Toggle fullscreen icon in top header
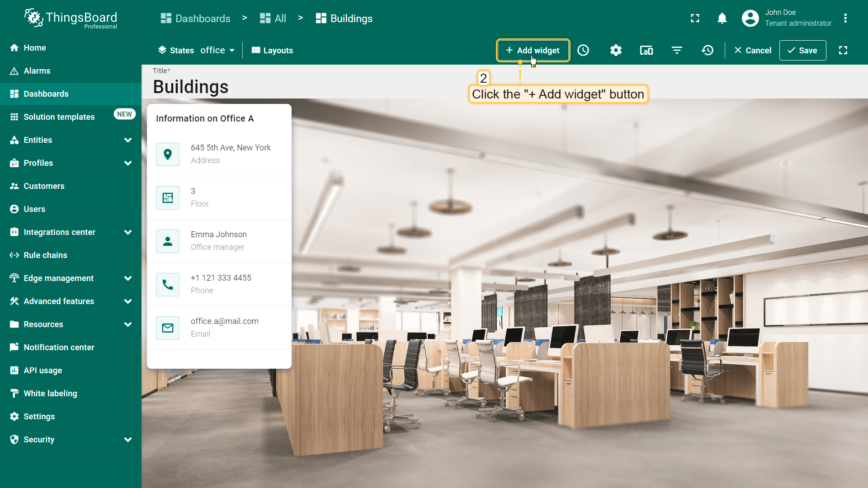Image resolution: width=868 pixels, height=488 pixels. coord(695,18)
